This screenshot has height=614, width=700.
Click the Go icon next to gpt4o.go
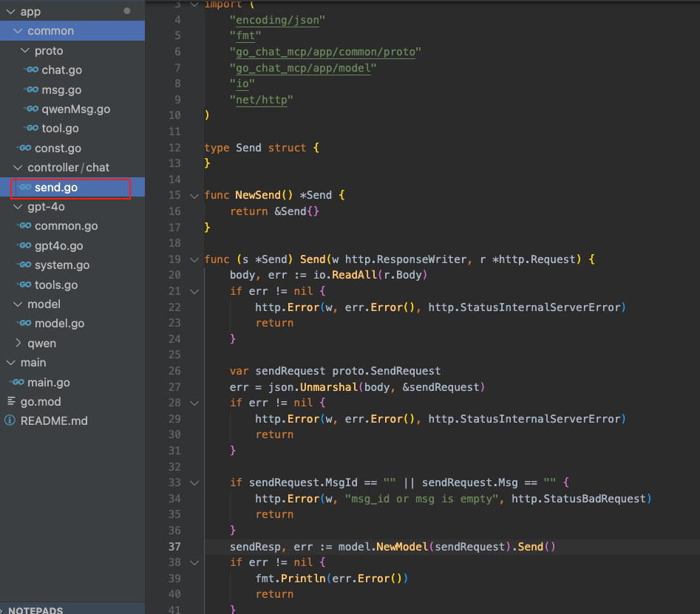pos(24,246)
